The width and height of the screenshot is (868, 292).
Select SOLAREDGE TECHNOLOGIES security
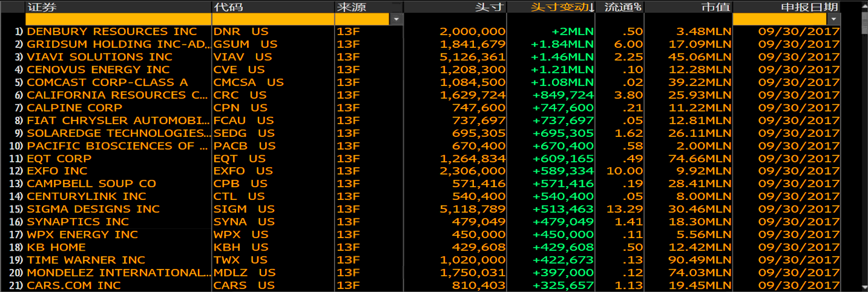click(x=119, y=133)
